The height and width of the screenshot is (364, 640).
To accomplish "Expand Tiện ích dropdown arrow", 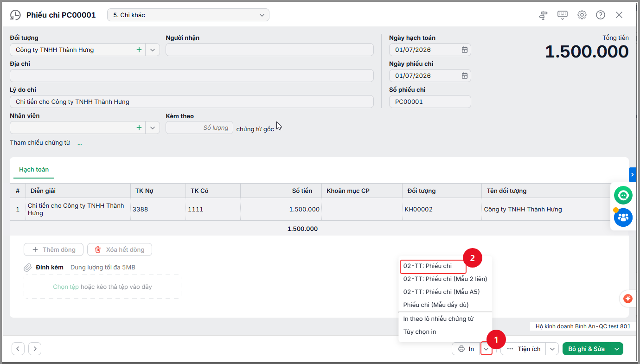I will pyautogui.click(x=552, y=349).
